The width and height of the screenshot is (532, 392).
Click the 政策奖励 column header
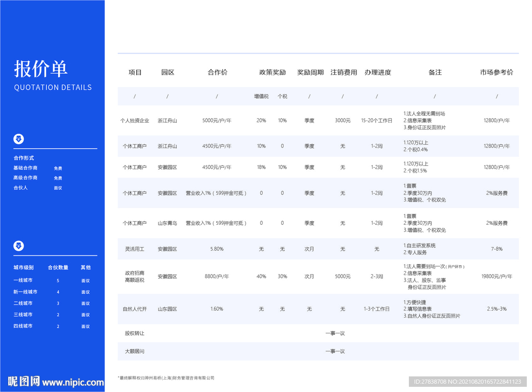pos(272,73)
